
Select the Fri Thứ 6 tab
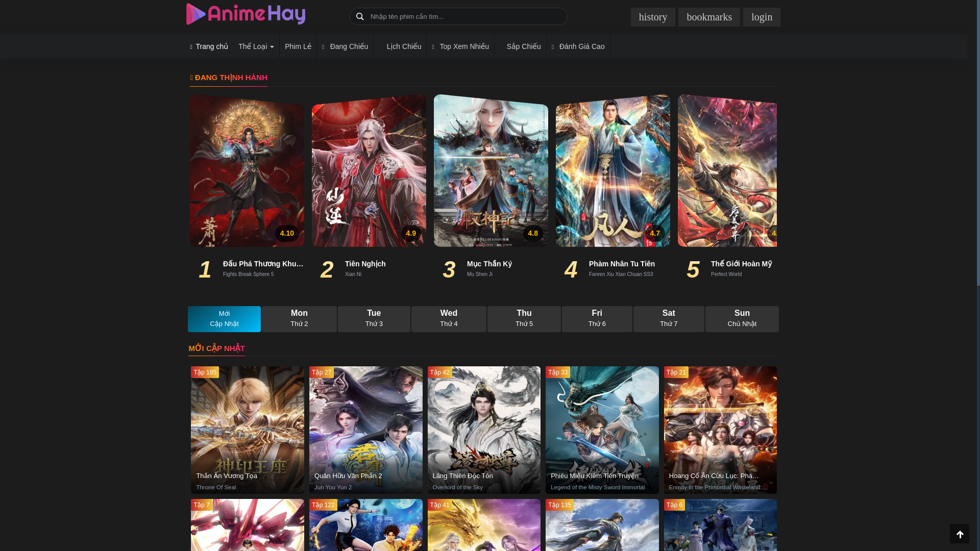coord(597,319)
